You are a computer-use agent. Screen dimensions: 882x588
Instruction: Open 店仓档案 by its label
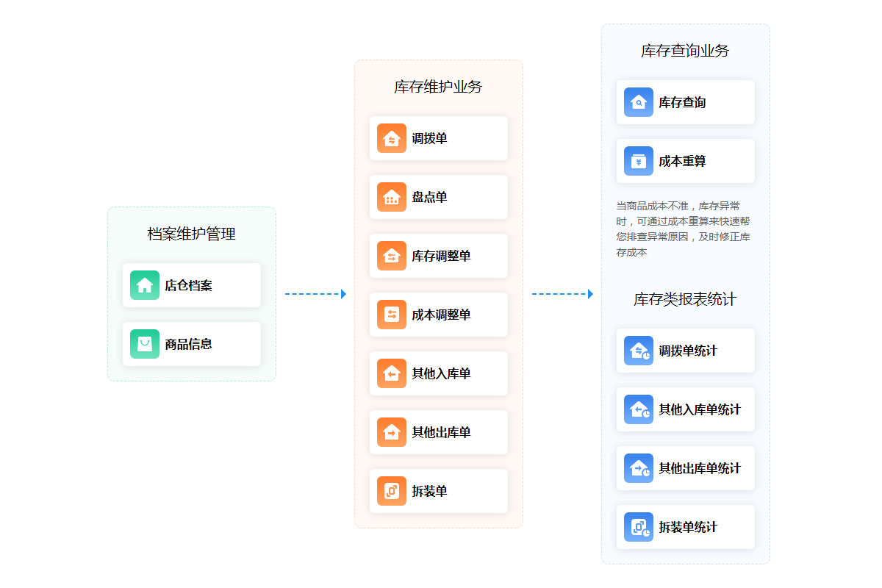coord(188,285)
